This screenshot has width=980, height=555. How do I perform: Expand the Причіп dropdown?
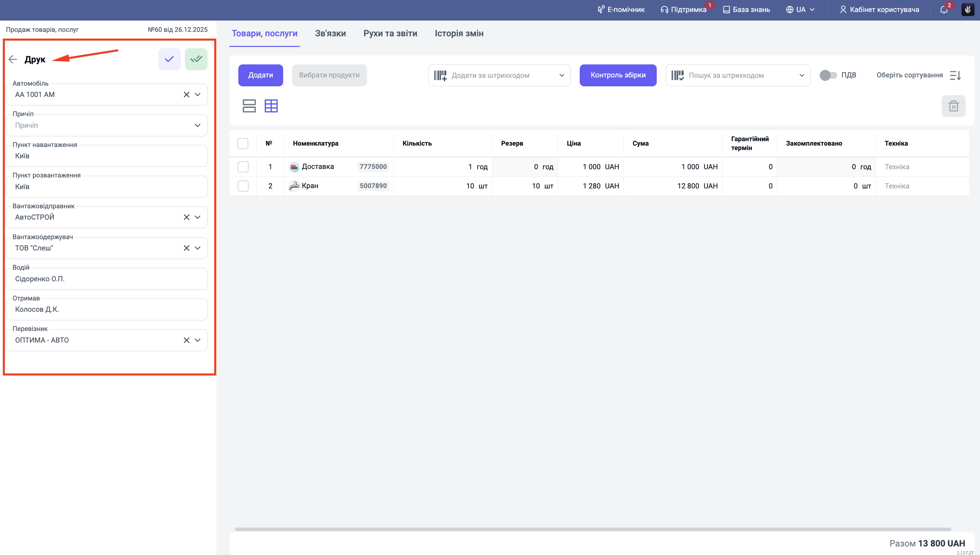(197, 125)
